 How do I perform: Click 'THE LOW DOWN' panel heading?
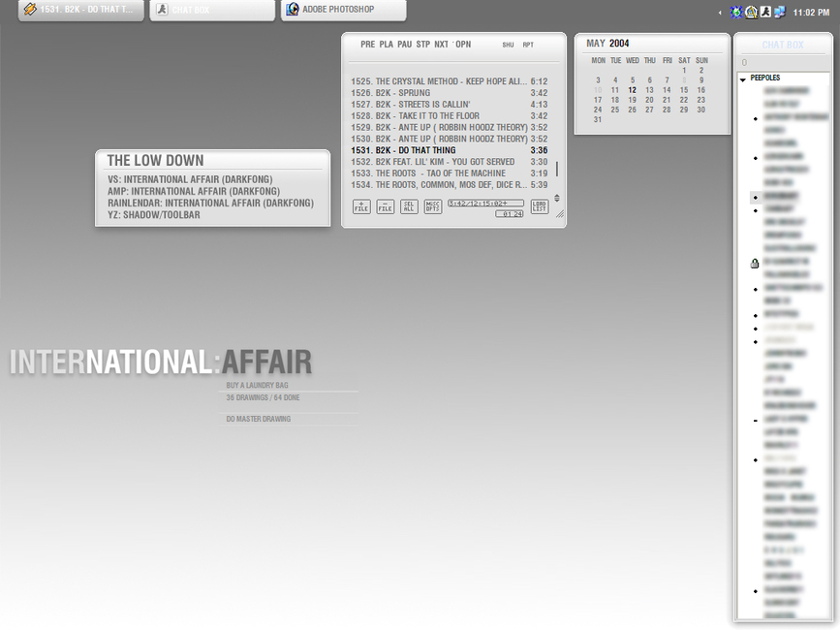coord(155,160)
